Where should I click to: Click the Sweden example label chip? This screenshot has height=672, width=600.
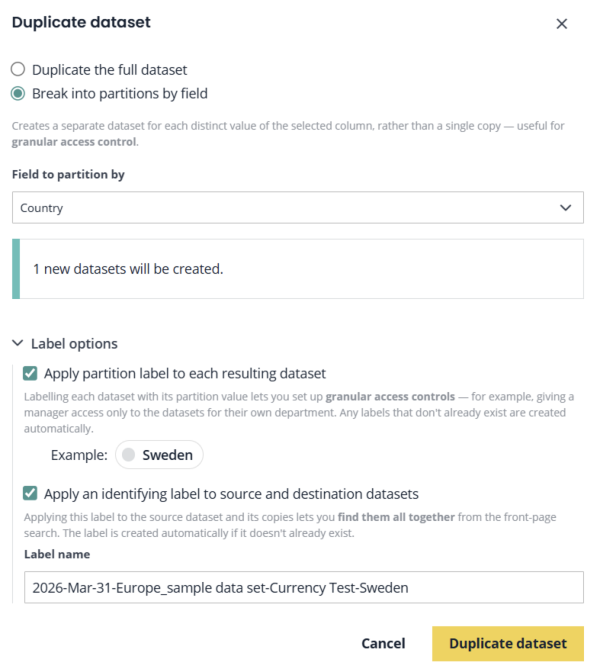[x=159, y=455]
